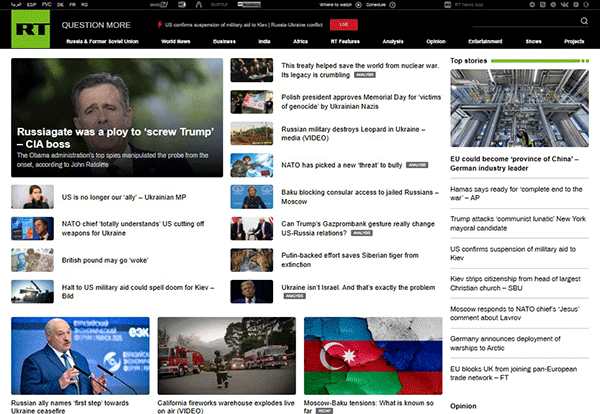
Task: Click the second social icon after RT News App
Action: pos(543,5)
